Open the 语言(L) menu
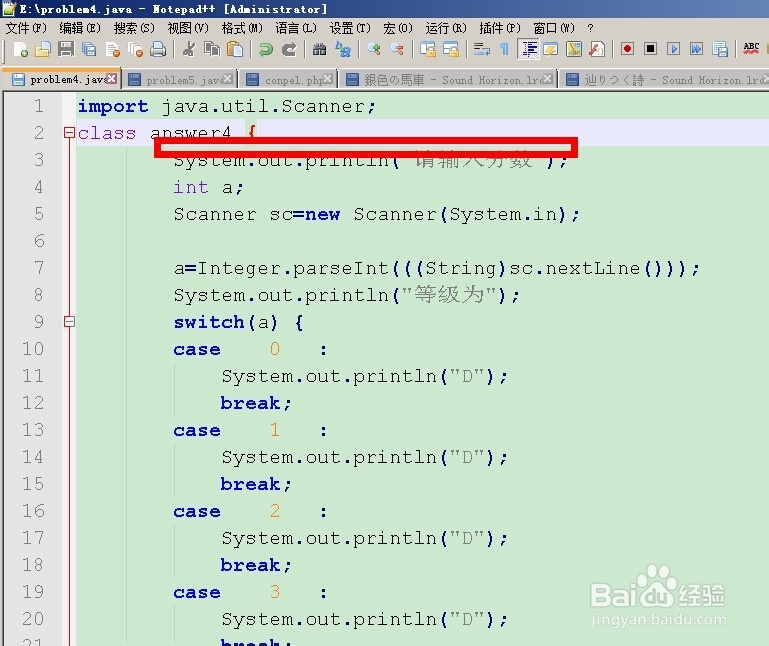 [296, 28]
